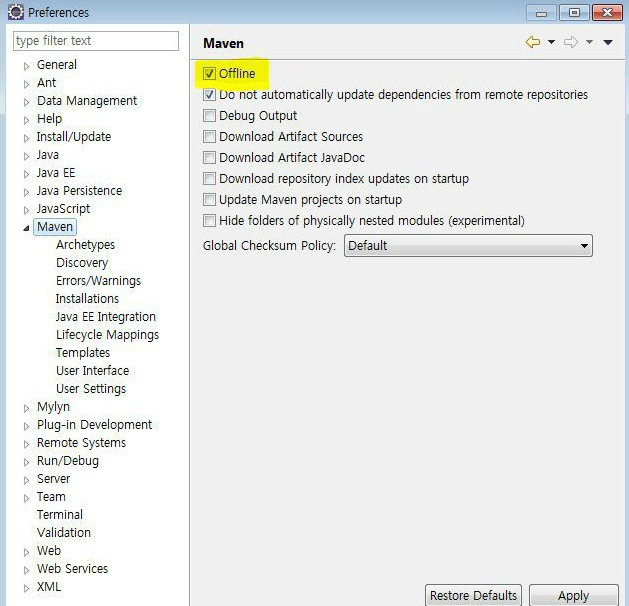Image resolution: width=629 pixels, height=606 pixels.
Task: Enable Download Artifact JavaDoc
Action: pyautogui.click(x=209, y=158)
